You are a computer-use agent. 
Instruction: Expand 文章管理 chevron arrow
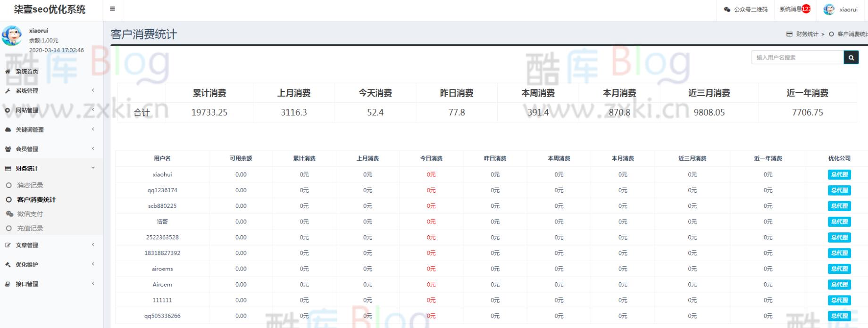[x=93, y=244]
